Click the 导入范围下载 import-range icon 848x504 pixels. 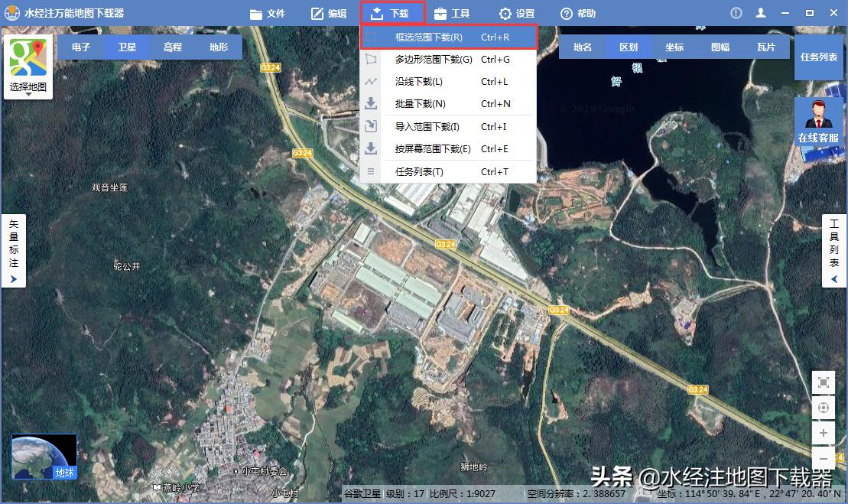pos(372,125)
